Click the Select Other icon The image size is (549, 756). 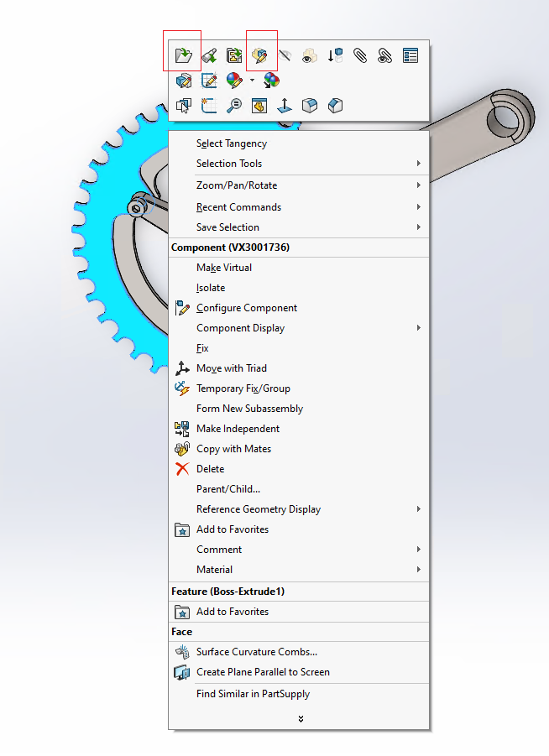click(x=183, y=106)
